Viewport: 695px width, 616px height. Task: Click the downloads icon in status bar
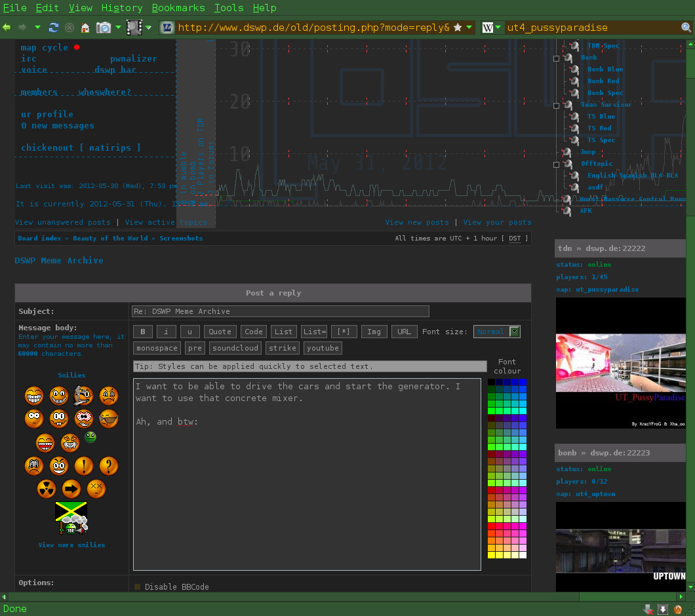[662, 609]
